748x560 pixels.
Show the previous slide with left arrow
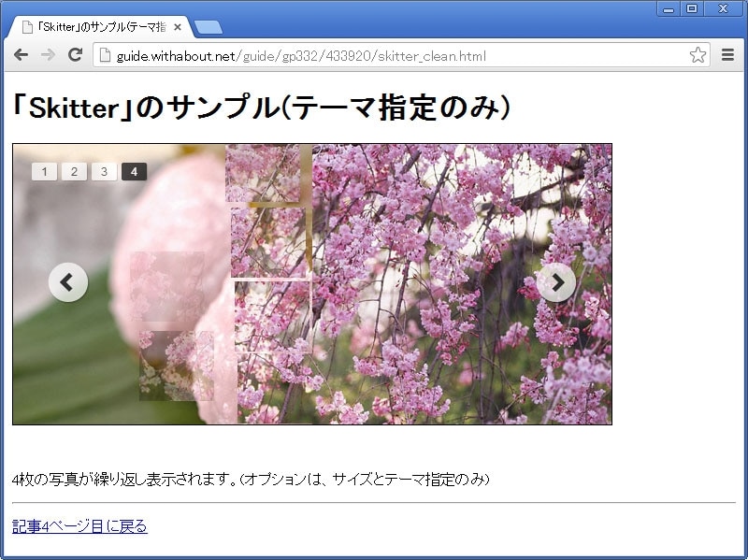coord(68,282)
